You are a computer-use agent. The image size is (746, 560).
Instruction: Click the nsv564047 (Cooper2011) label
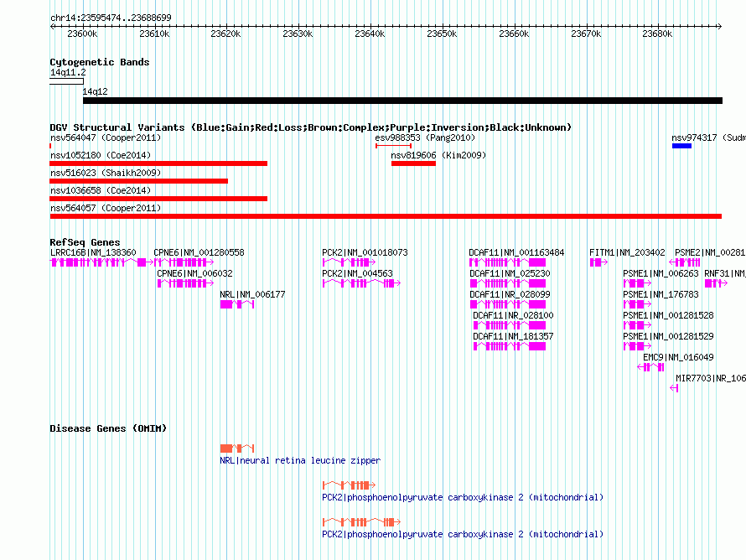106,137
